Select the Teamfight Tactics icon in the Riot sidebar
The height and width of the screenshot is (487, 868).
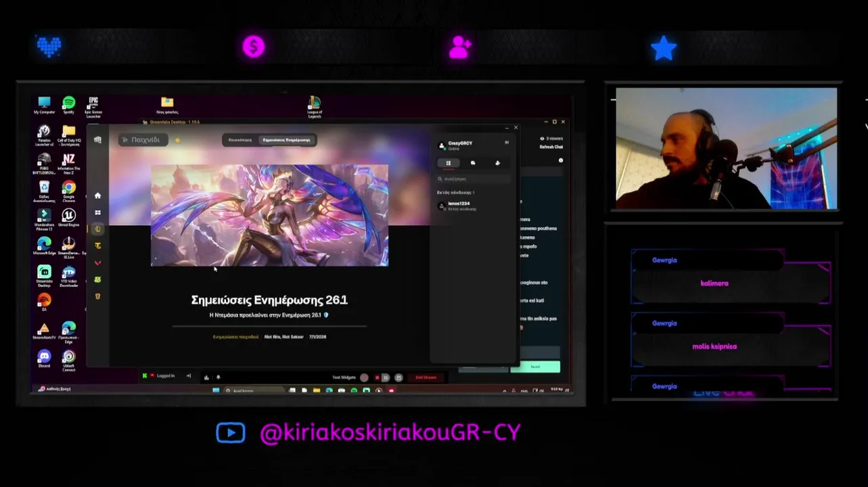pos(97,246)
